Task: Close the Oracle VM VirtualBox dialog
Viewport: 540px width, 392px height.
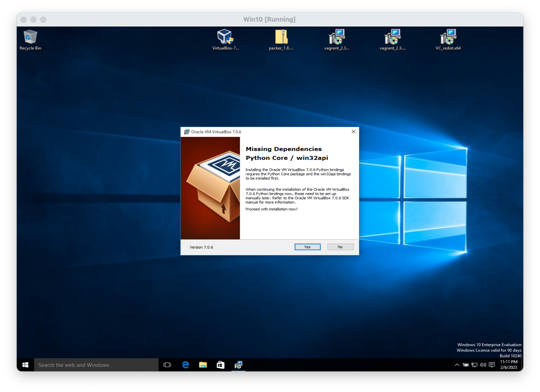Action: click(354, 132)
